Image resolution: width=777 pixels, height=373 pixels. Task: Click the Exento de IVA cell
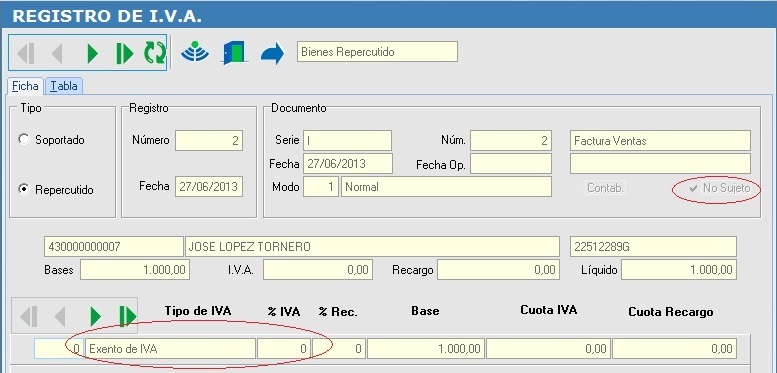pos(171,349)
